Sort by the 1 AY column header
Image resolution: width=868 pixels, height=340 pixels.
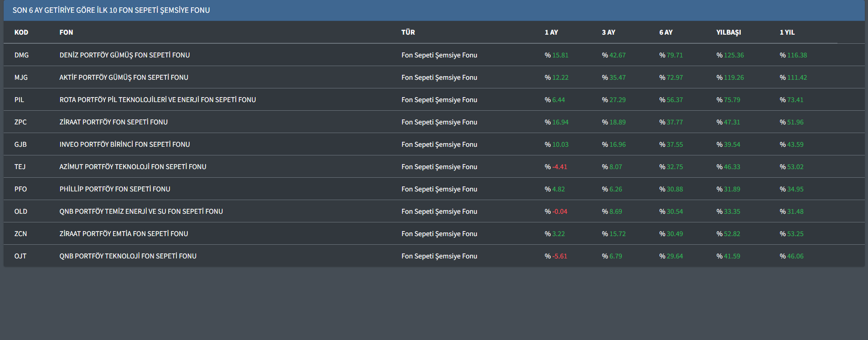[x=551, y=32]
